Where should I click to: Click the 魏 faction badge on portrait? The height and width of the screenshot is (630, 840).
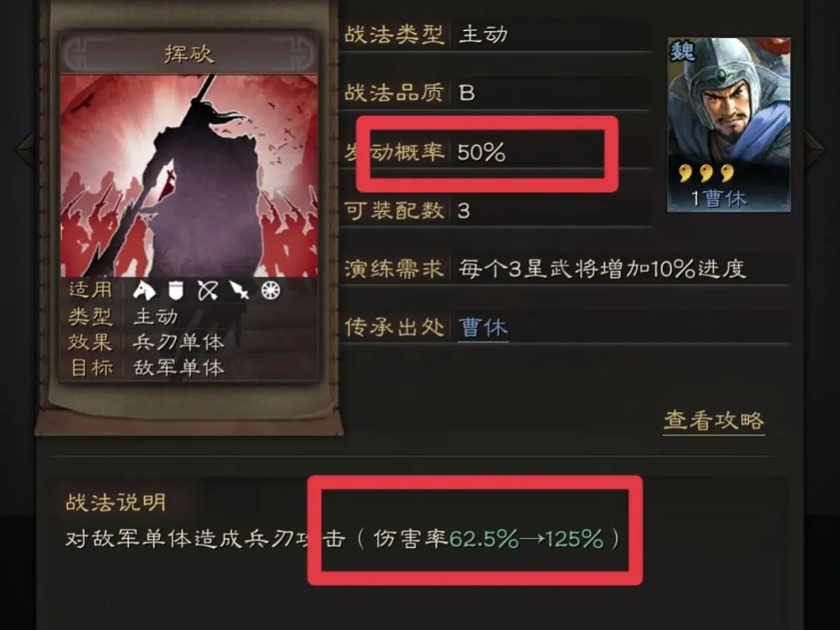coord(683,52)
